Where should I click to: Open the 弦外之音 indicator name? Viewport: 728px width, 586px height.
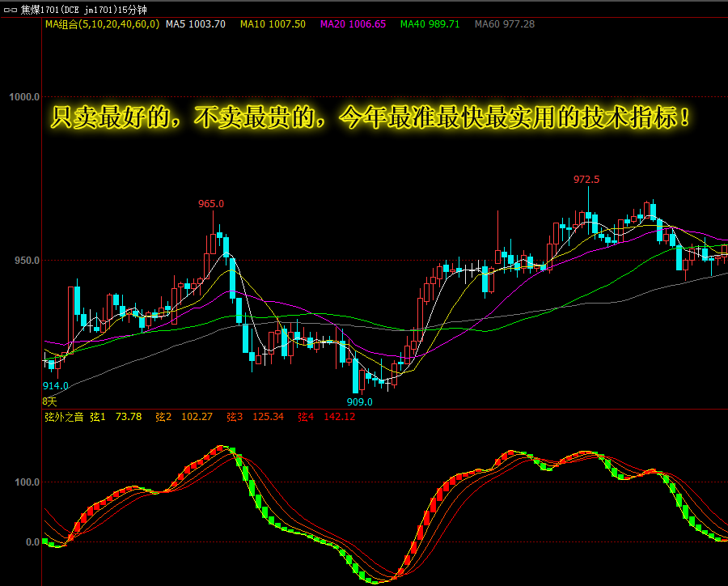(x=64, y=417)
